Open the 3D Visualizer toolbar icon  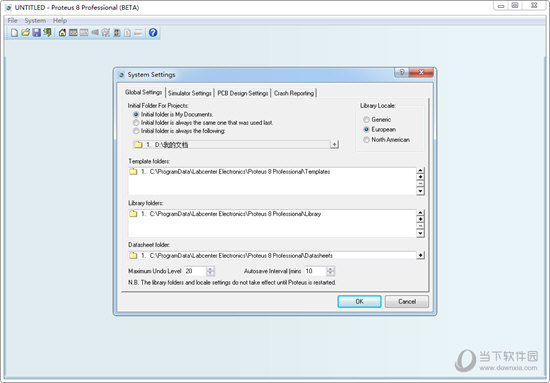95,33
